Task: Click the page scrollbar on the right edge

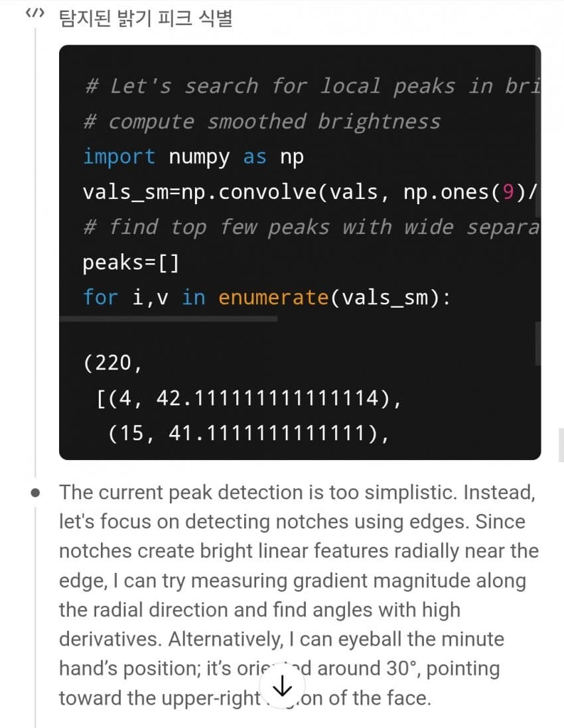Action: (x=561, y=446)
